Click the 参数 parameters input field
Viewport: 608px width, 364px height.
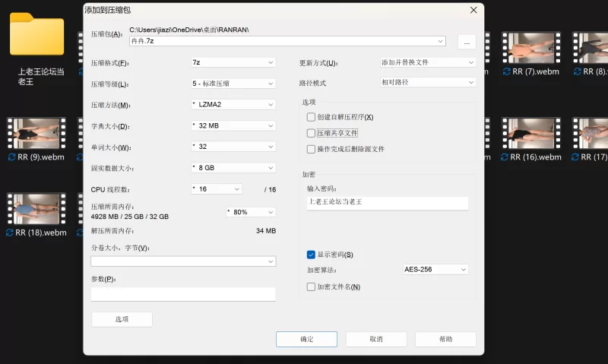[183, 294]
